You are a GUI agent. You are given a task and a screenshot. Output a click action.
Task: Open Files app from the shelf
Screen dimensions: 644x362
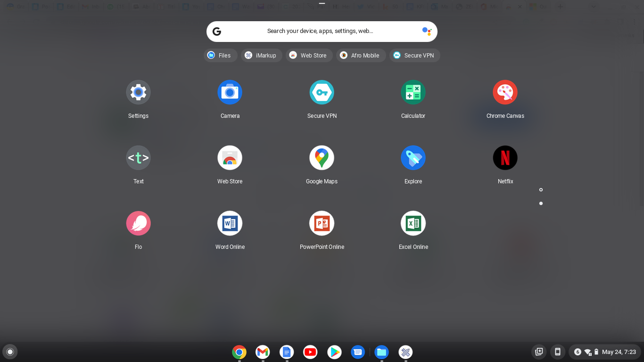(381, 352)
